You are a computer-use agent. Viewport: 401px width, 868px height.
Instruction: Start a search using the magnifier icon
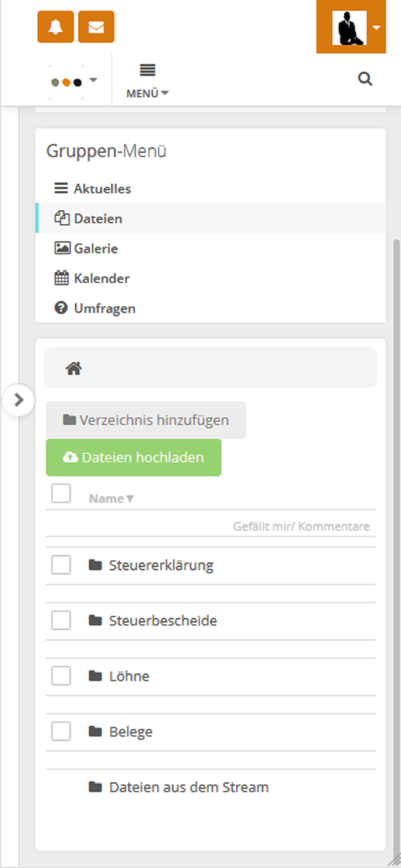[x=365, y=79]
